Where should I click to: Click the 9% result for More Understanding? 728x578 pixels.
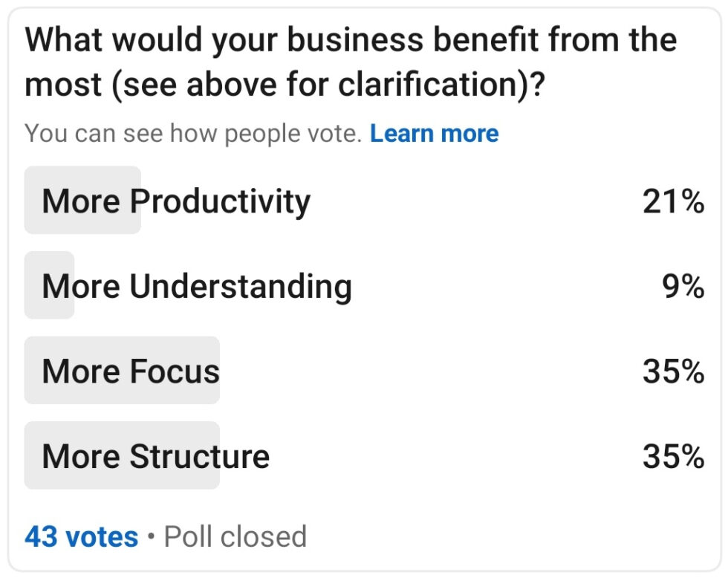pos(681,286)
